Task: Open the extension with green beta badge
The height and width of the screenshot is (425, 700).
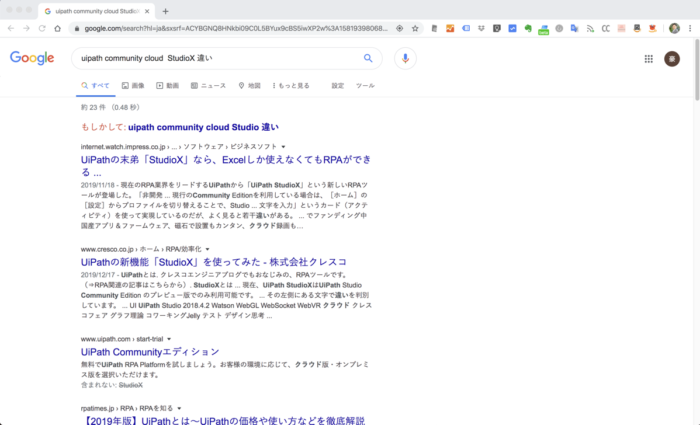Action: [543, 29]
